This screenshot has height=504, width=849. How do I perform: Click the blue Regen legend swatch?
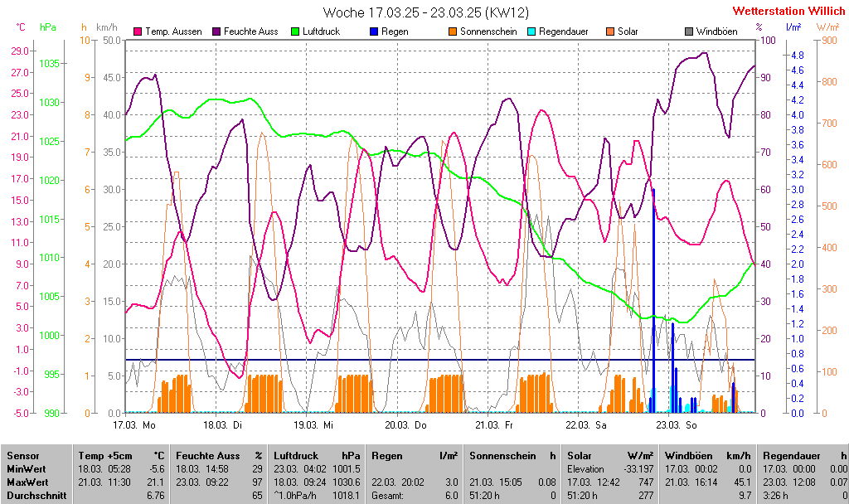(374, 32)
